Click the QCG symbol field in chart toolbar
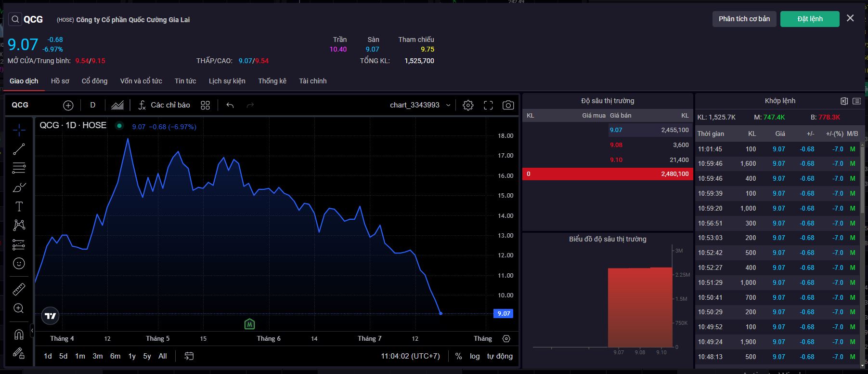 [x=20, y=105]
